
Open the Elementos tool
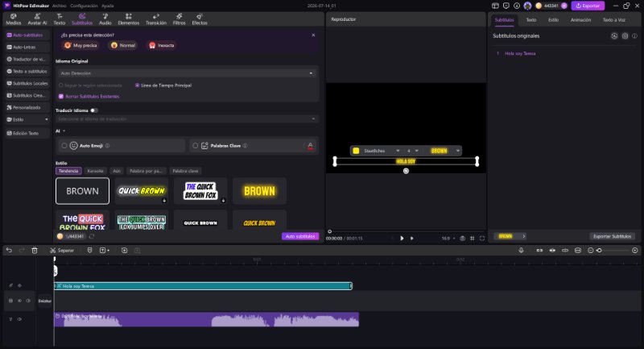click(129, 19)
